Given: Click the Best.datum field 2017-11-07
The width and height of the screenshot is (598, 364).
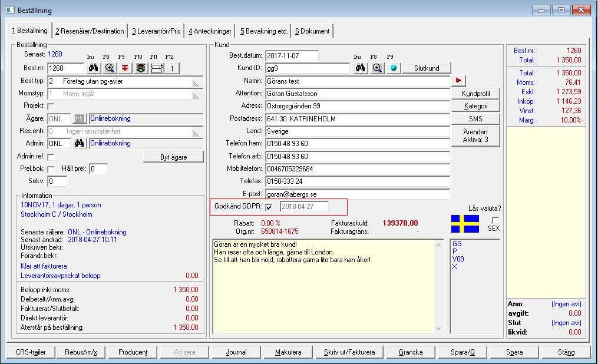Looking at the screenshot, I should click(292, 55).
